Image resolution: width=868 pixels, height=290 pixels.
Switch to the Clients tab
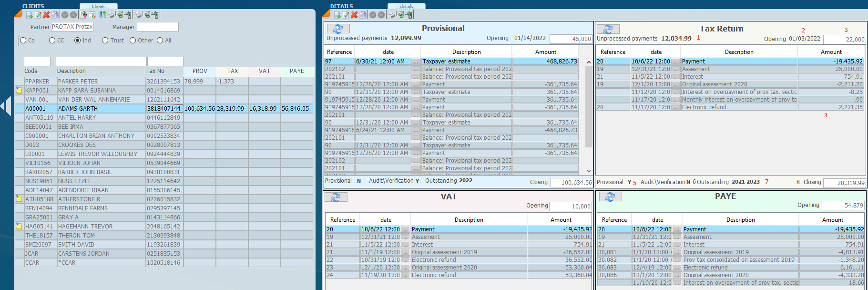[x=99, y=6]
